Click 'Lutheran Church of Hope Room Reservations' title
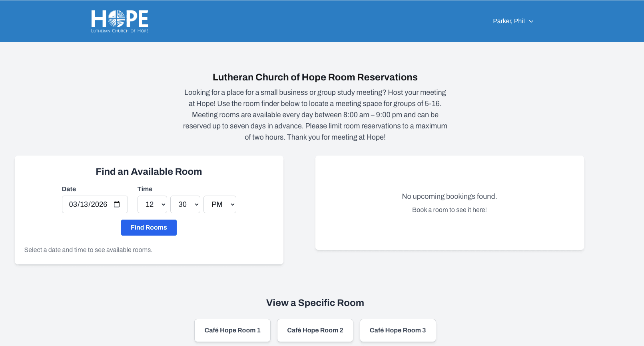 click(315, 77)
